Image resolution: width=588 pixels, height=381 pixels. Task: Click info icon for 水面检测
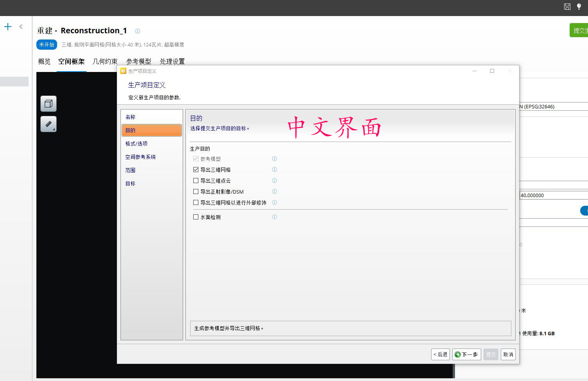[x=274, y=217]
